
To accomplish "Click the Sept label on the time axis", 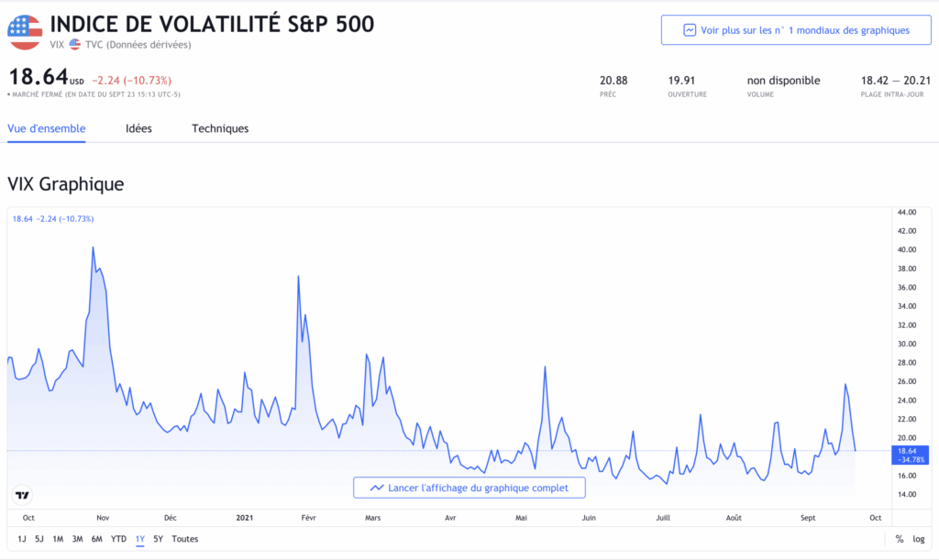I will click(808, 518).
